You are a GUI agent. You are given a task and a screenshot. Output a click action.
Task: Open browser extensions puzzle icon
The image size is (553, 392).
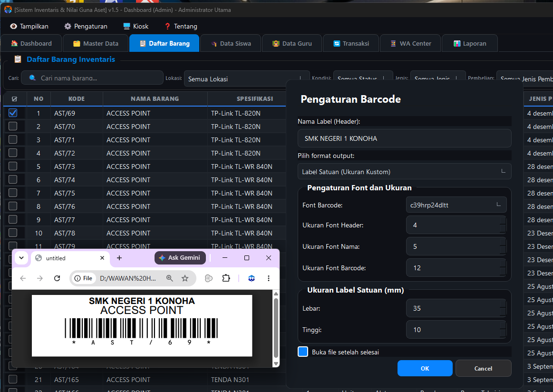226,278
